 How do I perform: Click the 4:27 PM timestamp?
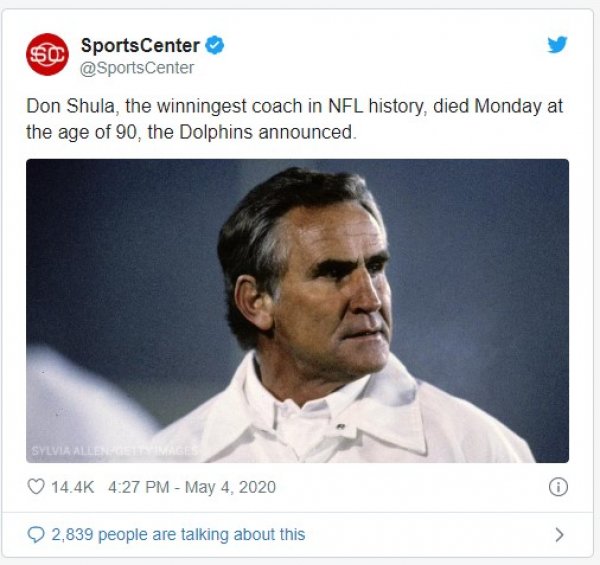point(139,487)
